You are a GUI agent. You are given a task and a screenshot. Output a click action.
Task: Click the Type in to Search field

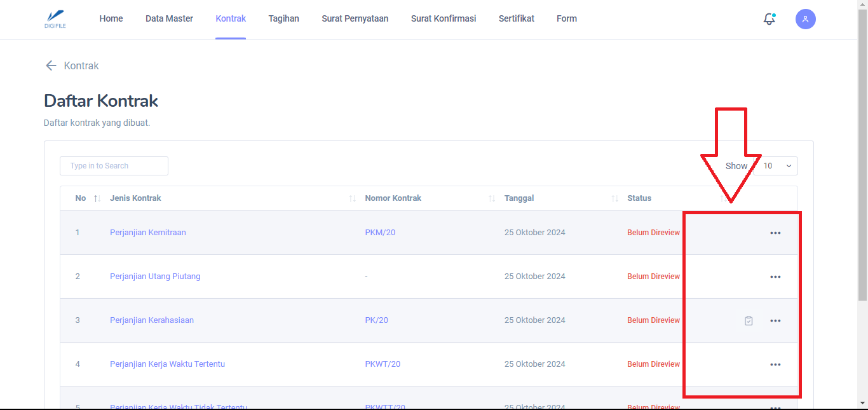114,166
